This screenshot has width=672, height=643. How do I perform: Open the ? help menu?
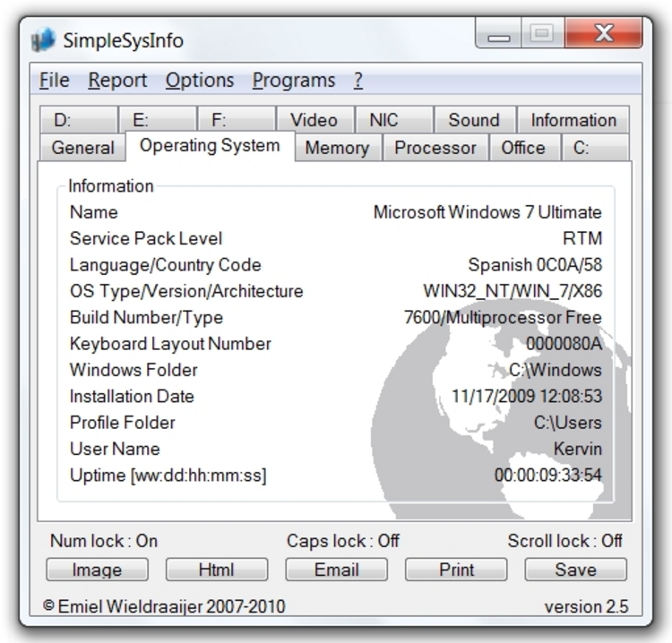(x=358, y=80)
